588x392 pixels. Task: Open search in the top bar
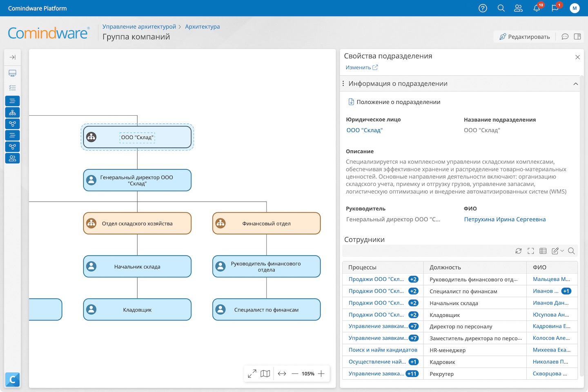501,8
